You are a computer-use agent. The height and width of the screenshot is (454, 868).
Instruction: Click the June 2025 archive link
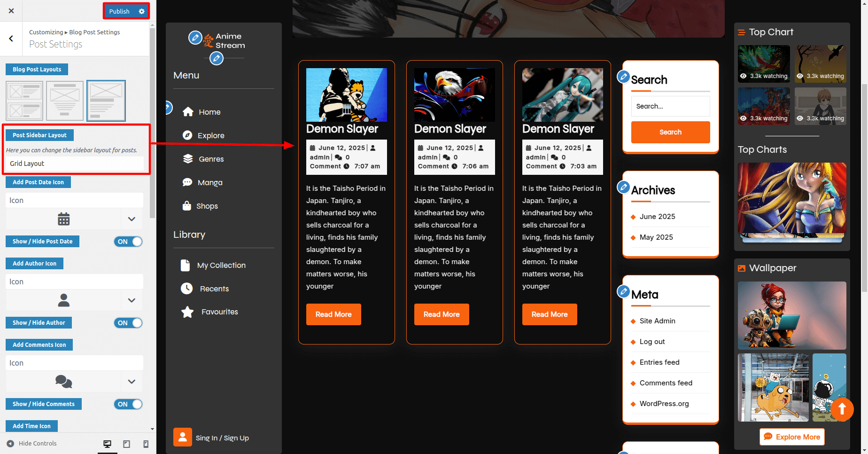(657, 217)
